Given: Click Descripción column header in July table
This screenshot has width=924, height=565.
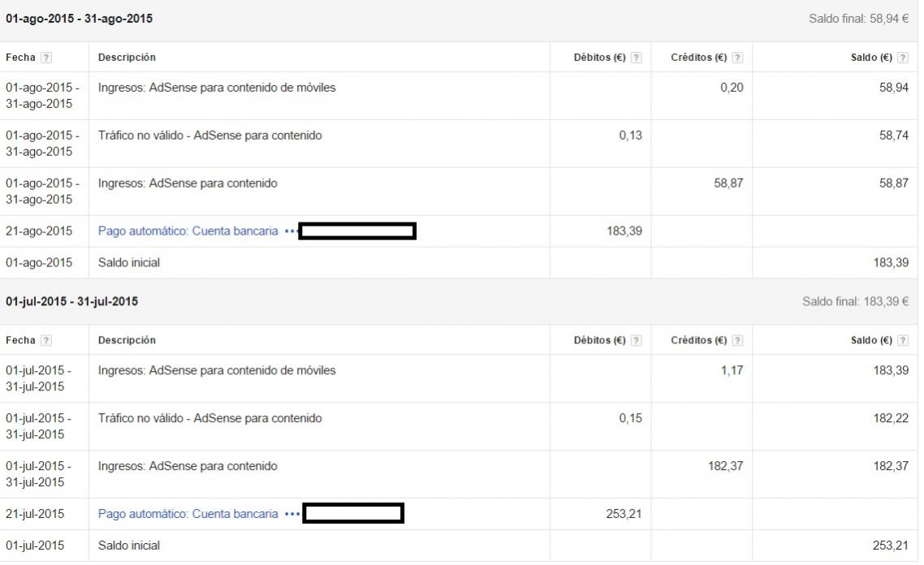Looking at the screenshot, I should click(x=127, y=341).
